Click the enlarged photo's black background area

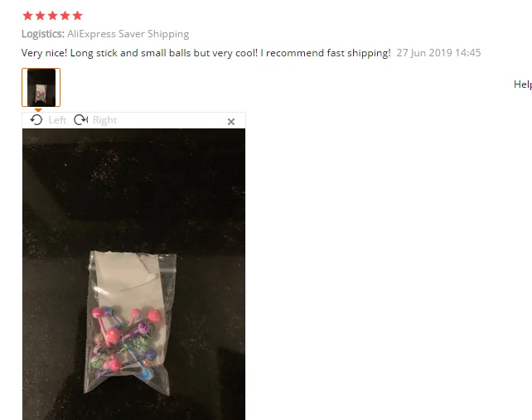(x=133, y=190)
